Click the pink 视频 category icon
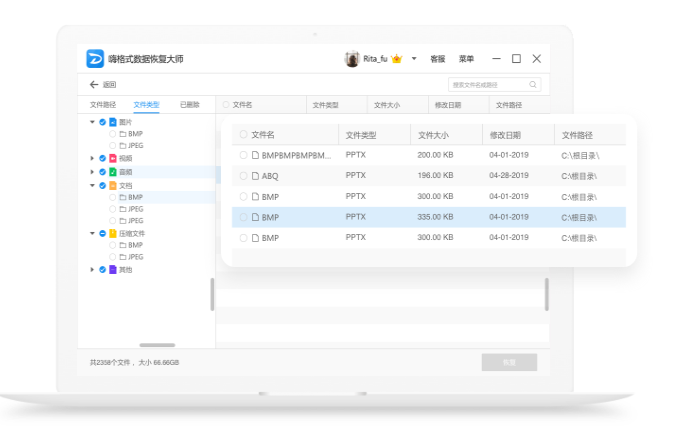 pos(113,158)
